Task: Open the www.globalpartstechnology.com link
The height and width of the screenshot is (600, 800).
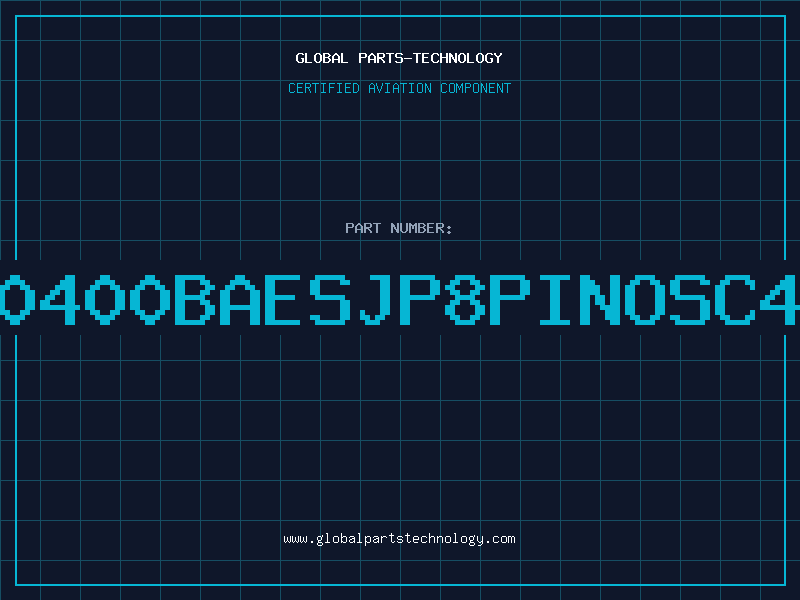Action: [x=399, y=539]
